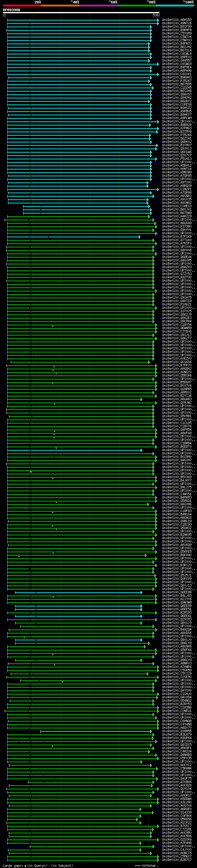
Task: Click the green ~80% identity legend segment
Action: point(137,6)
